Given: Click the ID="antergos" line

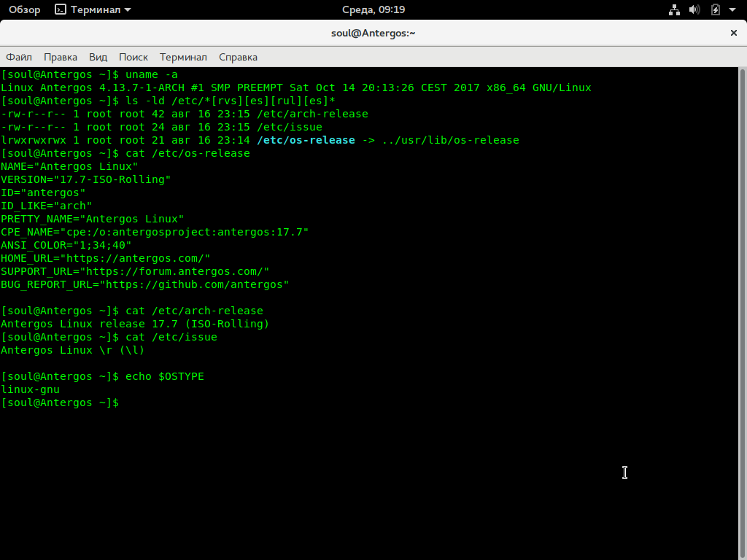Looking at the screenshot, I should pos(43,192).
